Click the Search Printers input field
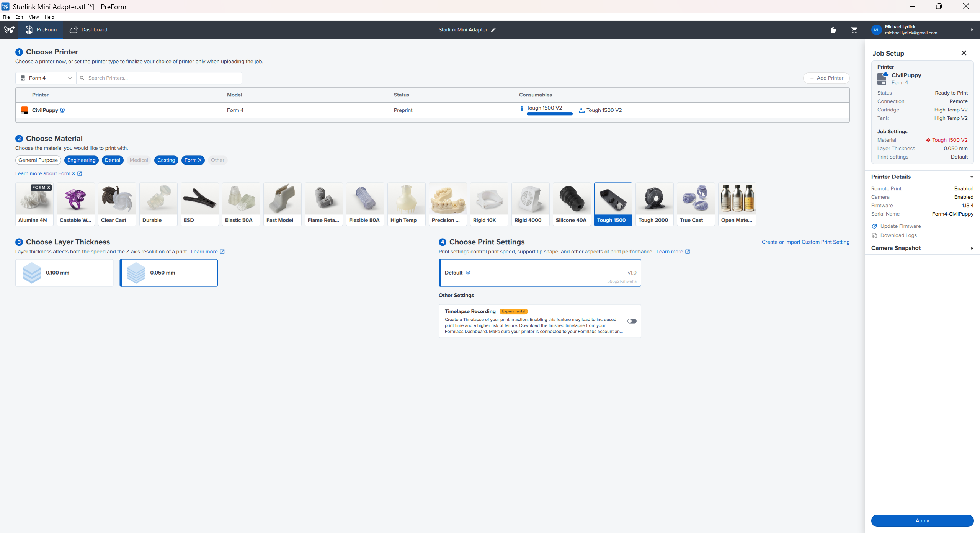Screen dimensions: 980x533 pos(159,78)
